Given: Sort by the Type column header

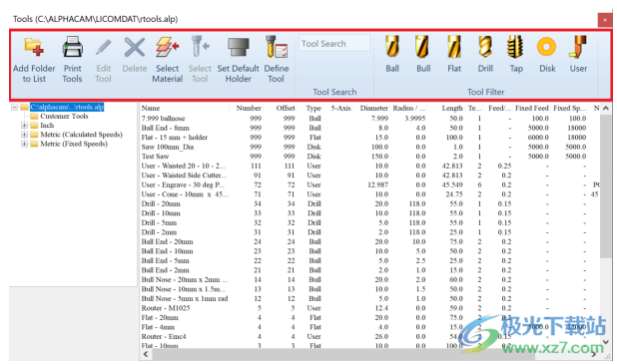Looking at the screenshot, I should (313, 108).
